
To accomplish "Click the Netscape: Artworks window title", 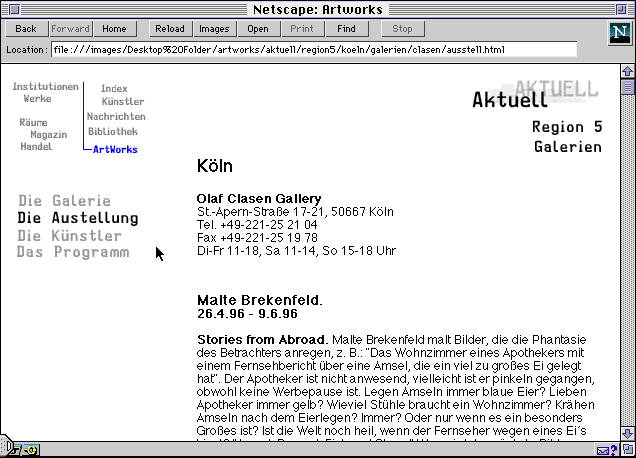I will click(318, 9).
